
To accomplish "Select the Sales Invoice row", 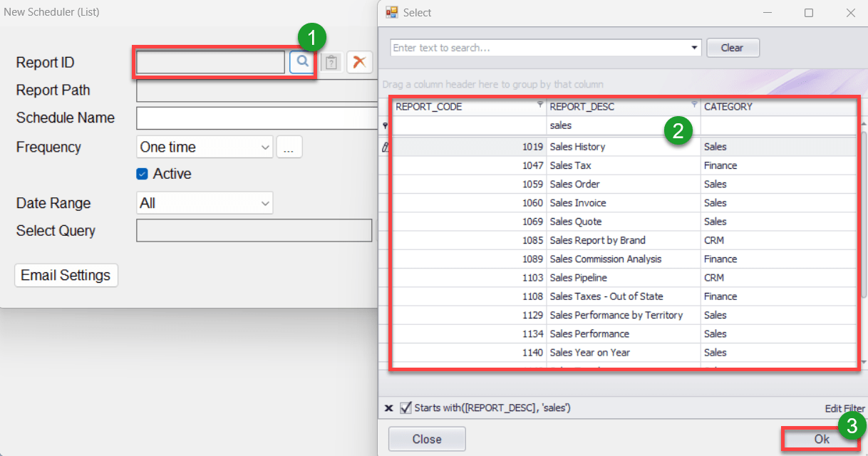I will [577, 203].
